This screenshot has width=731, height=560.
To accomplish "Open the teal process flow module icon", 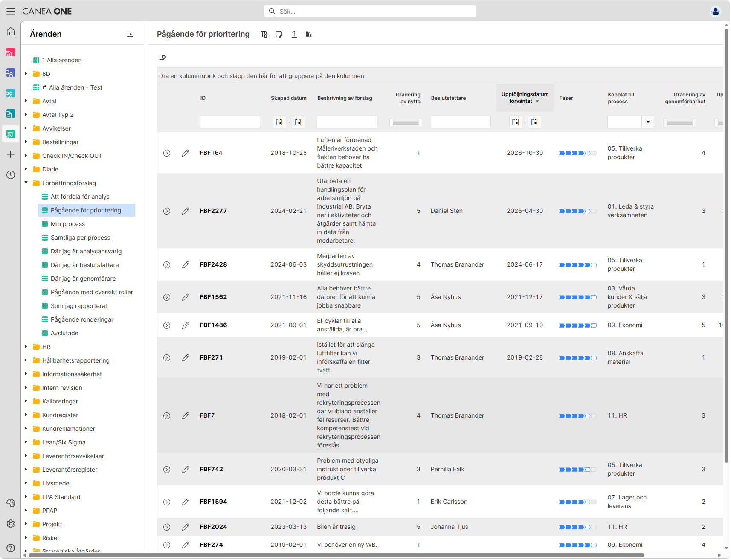I will 11,93.
